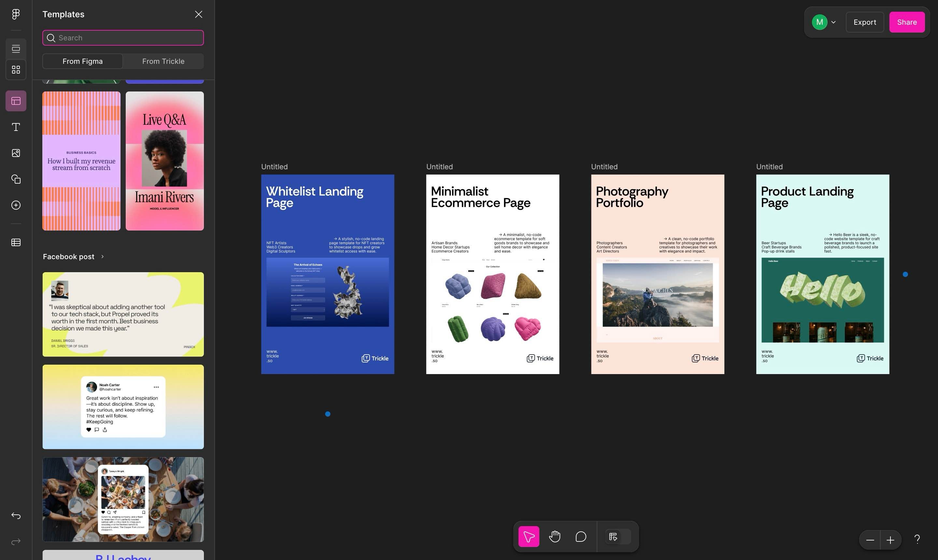Toggle the design mode switch
This screenshot has width=938, height=560.
(618, 536)
